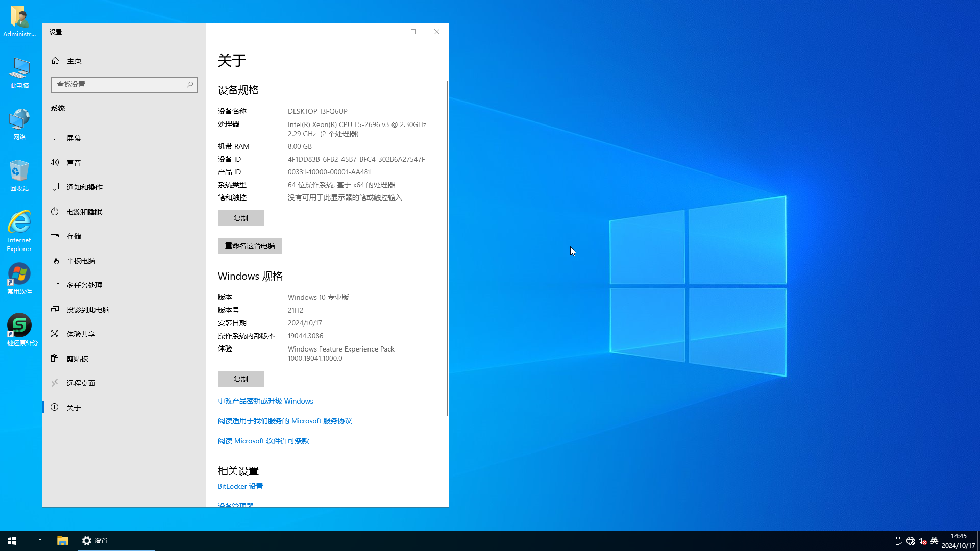980x551 pixels.
Task: Click the 设置 taskbar button
Action: [x=116, y=541]
